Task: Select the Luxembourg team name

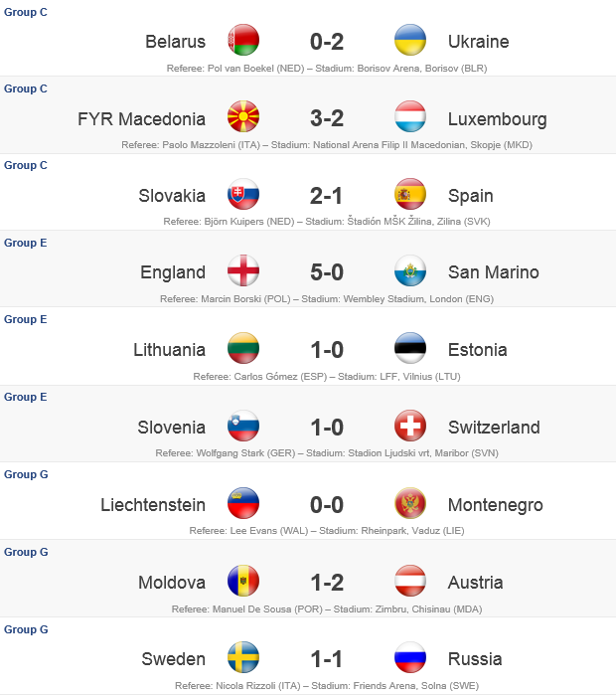Action: [x=498, y=119]
